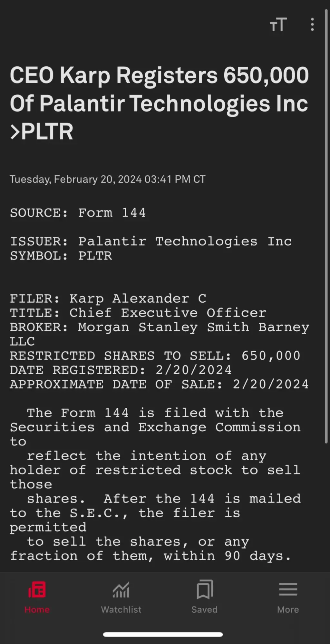Tap the CEO Karp Registers headline
The image size is (330, 644).
[159, 103]
